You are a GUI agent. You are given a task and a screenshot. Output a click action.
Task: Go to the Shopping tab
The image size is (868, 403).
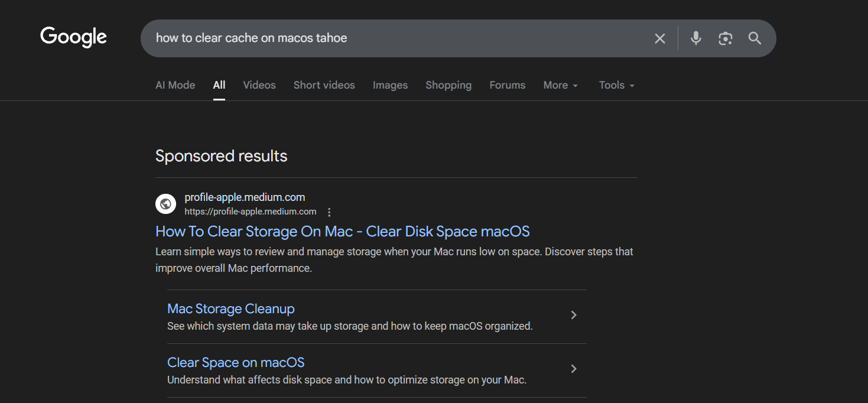[448, 85]
